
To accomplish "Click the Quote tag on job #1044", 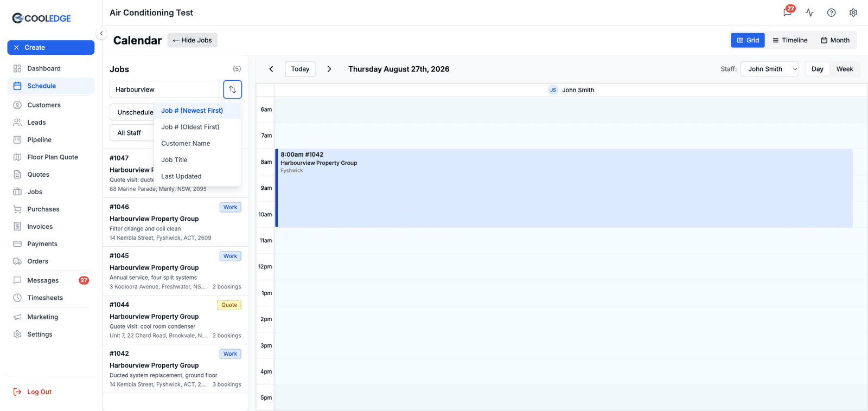I will (x=229, y=305).
